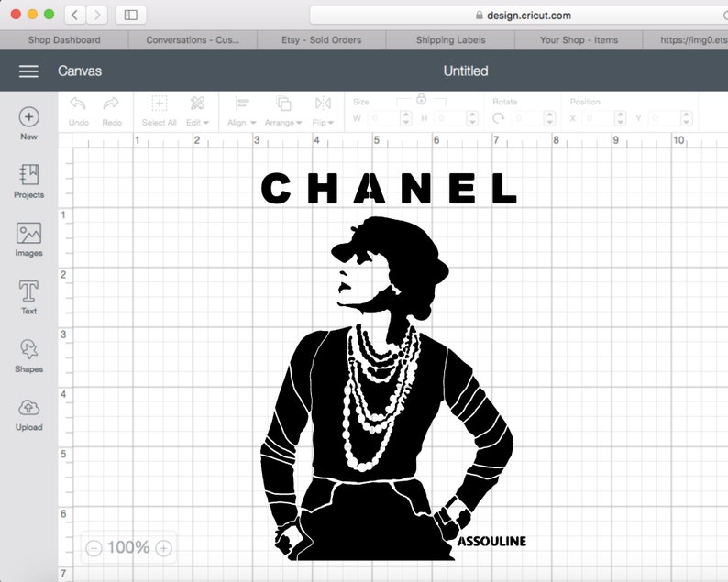
Task: Click the Undo arrow
Action: point(78,104)
